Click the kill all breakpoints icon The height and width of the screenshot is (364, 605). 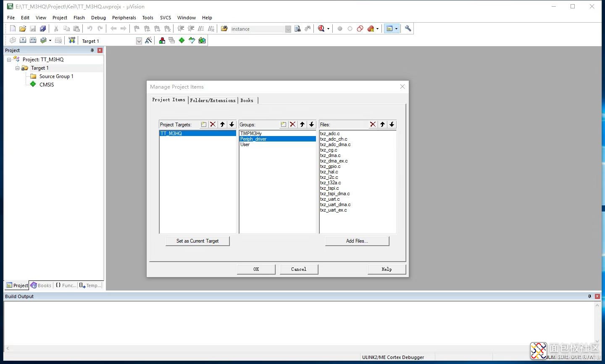pos(371,29)
